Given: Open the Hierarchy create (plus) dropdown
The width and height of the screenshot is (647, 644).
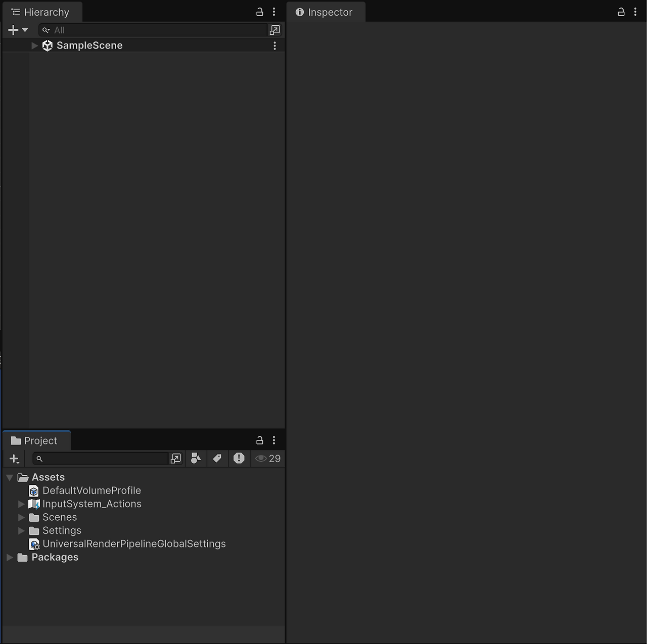Looking at the screenshot, I should point(18,30).
